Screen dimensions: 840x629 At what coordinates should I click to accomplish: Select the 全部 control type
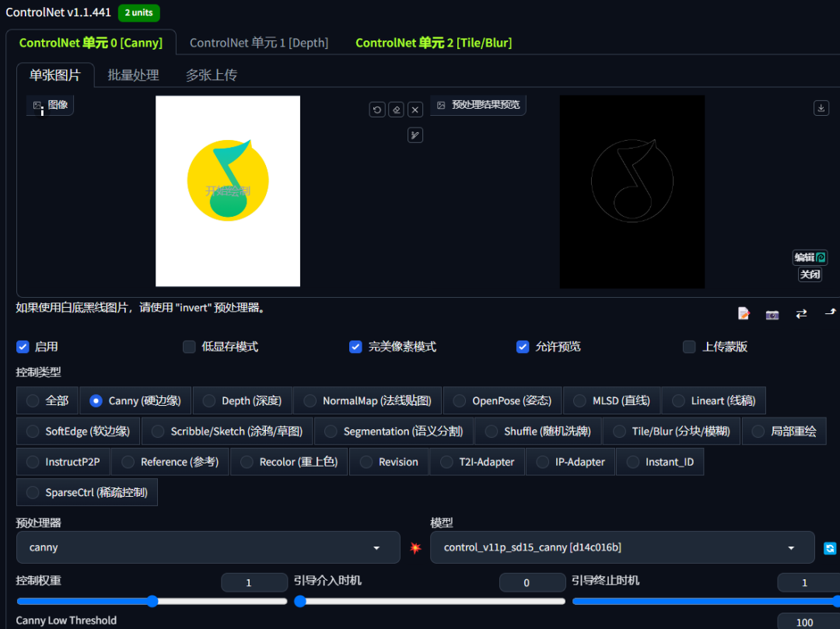coord(47,400)
